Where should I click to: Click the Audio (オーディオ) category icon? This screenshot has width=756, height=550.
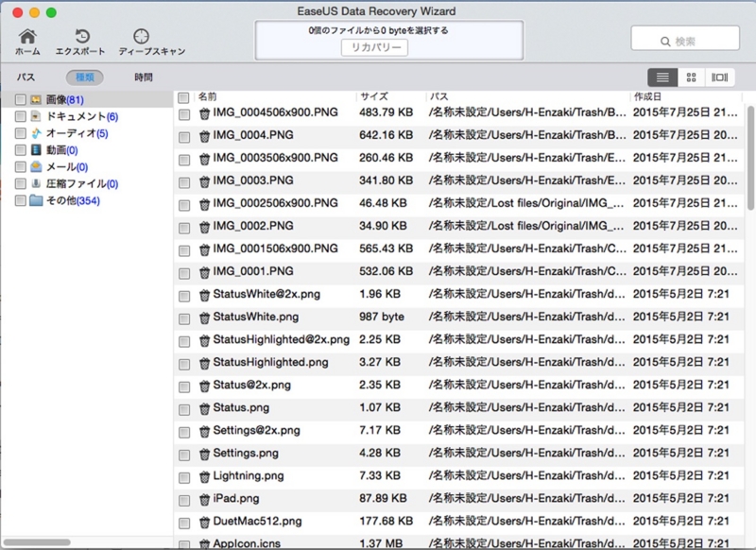coord(36,133)
